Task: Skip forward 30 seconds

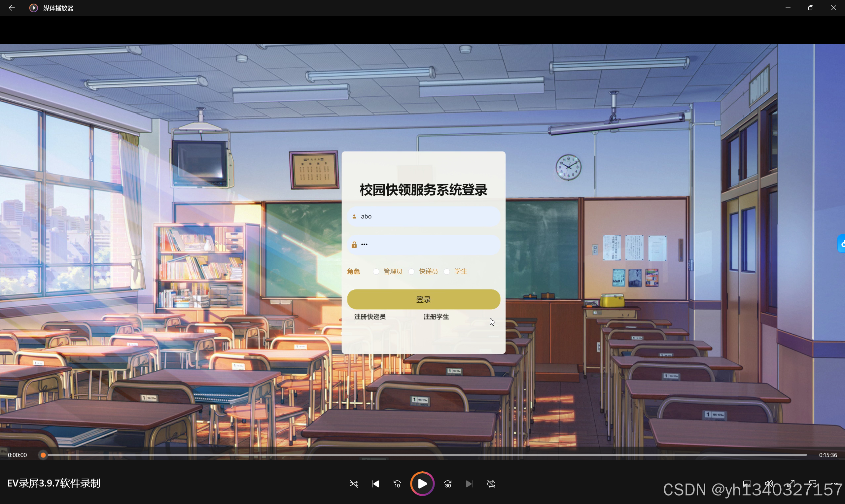Action: click(x=448, y=484)
